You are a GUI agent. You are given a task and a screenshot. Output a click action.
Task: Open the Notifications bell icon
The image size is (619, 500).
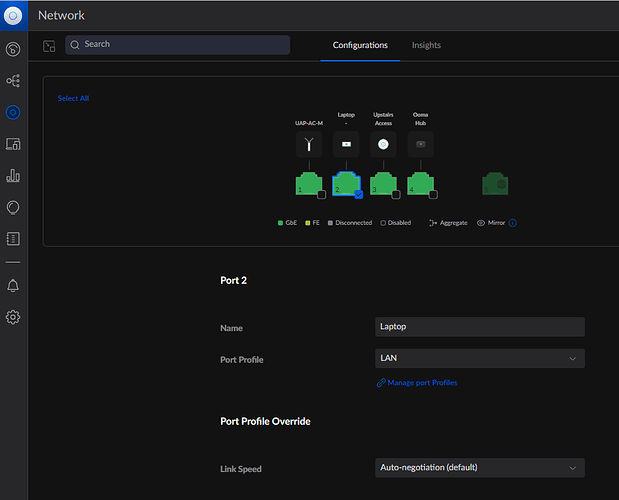click(13, 286)
